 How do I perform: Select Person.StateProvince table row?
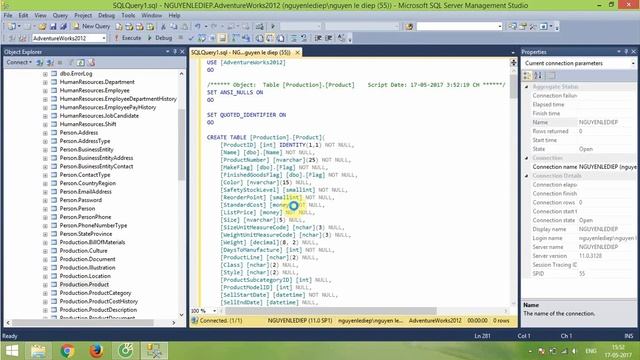tap(85, 234)
